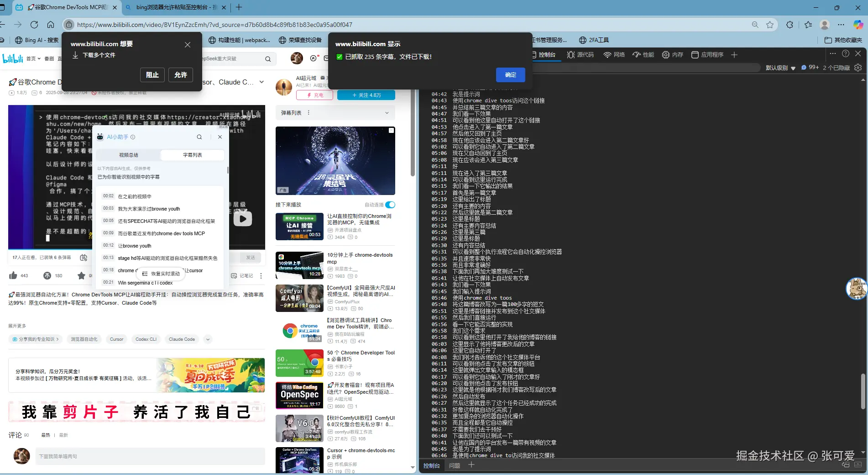Give coins with the coin icon
The height and width of the screenshot is (475, 868).
click(x=47, y=275)
